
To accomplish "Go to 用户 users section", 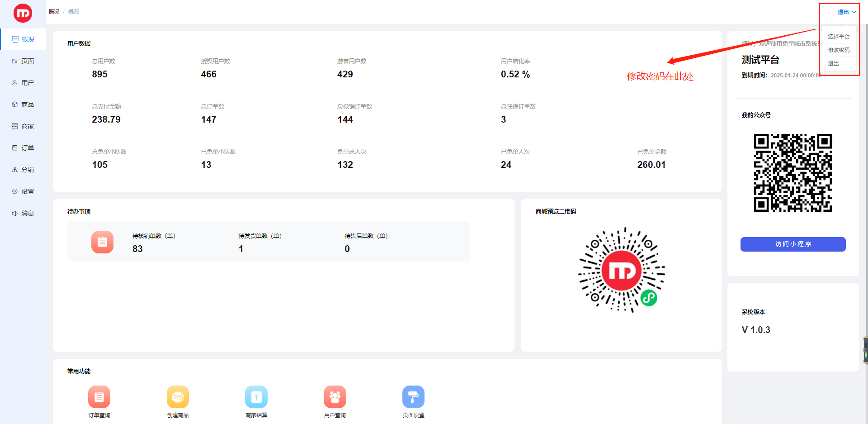I will click(23, 83).
